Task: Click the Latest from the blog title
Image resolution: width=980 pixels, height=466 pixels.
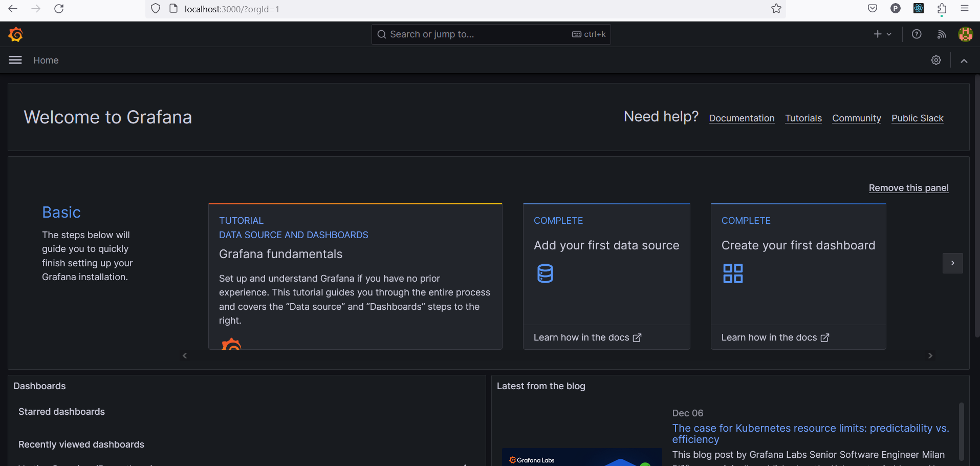Action: point(541,386)
